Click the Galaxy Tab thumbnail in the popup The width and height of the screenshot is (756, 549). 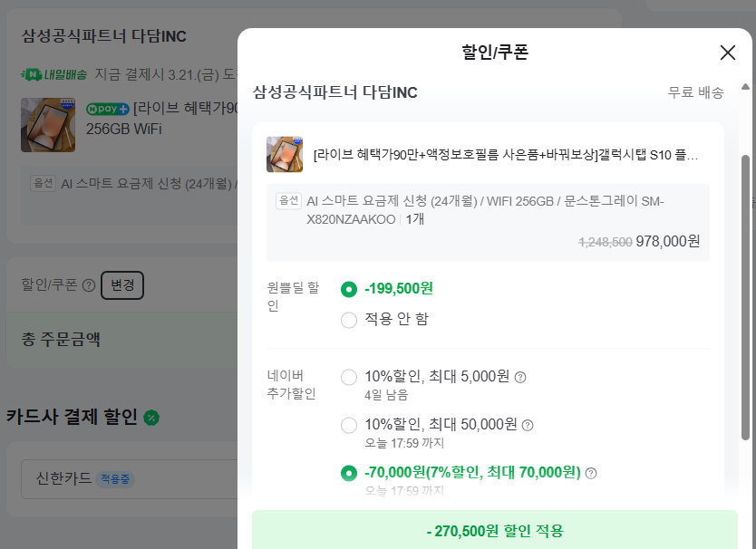[285, 154]
